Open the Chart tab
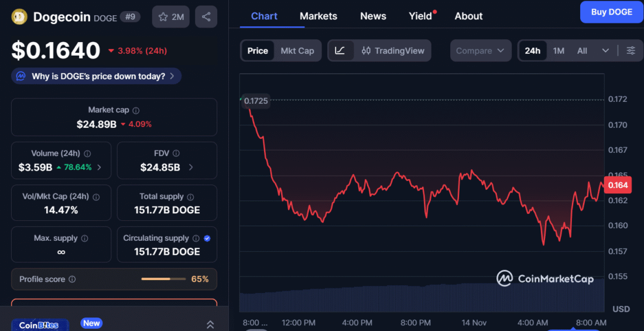The image size is (644, 331). (x=264, y=16)
